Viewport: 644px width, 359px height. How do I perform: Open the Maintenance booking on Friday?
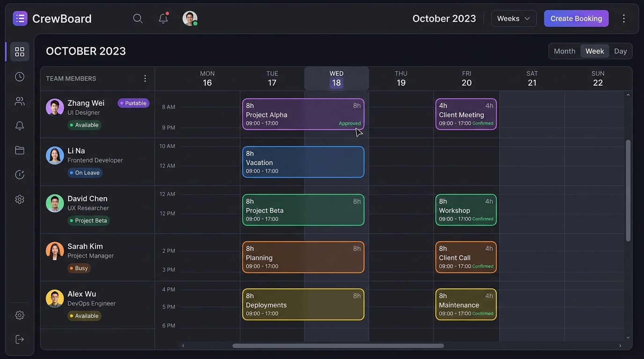pos(466,304)
